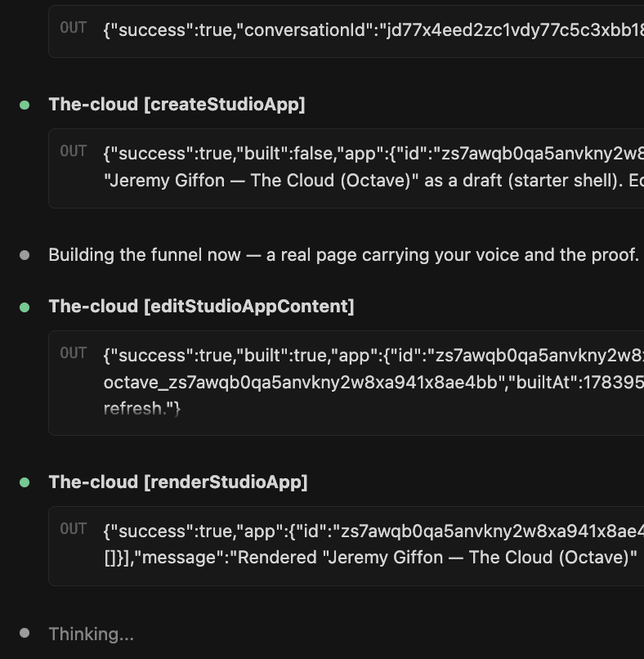Click the octave_zs7awqb0qa5 builtAt line
The height and width of the screenshot is (659, 644).
[x=373, y=383]
